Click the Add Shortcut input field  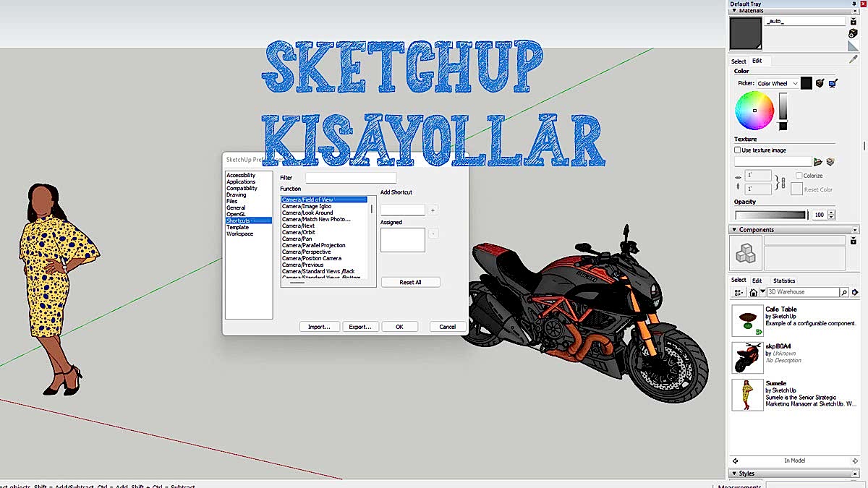[403, 210]
